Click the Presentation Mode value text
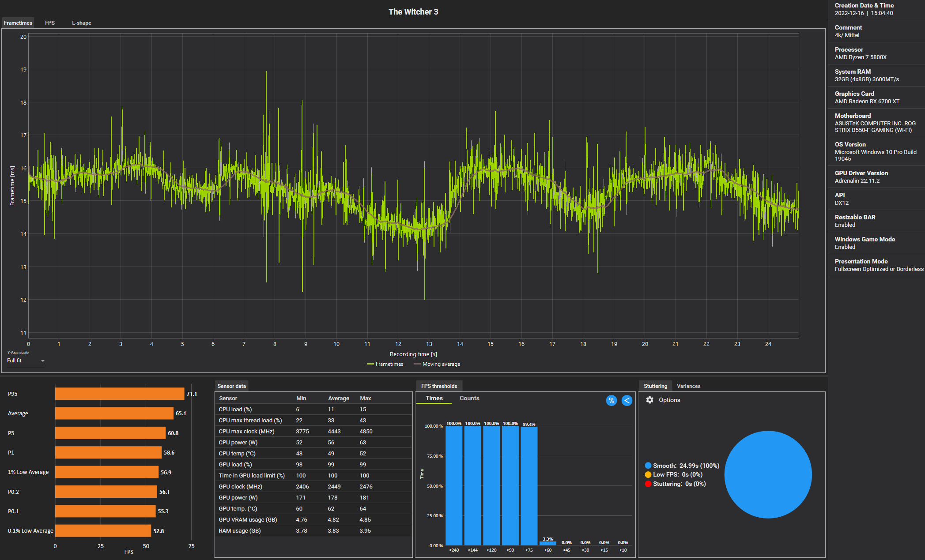This screenshot has width=925, height=560. click(x=879, y=269)
